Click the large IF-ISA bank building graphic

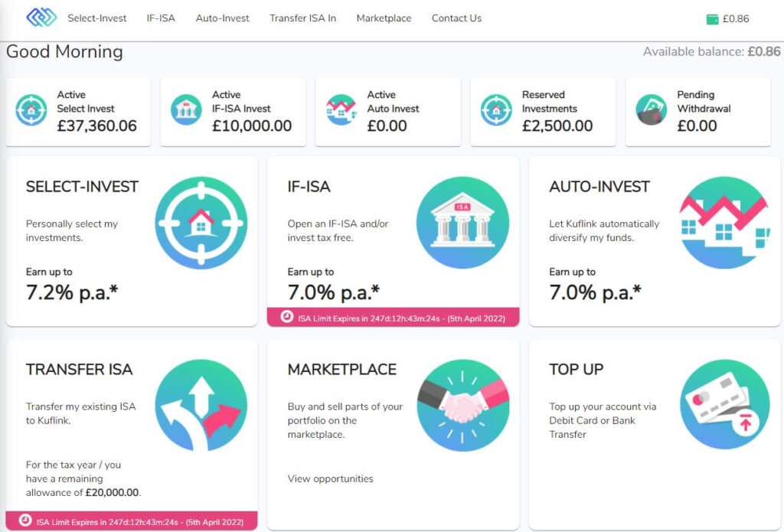coord(462,223)
